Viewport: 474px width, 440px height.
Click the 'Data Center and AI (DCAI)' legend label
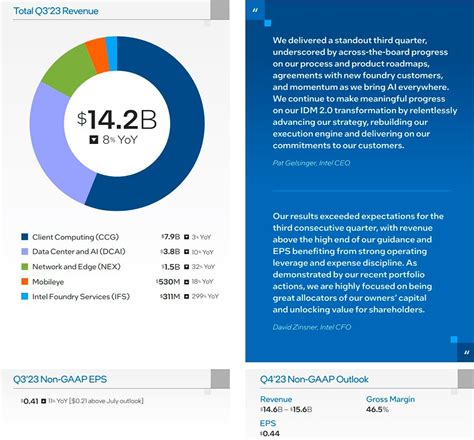point(79,252)
